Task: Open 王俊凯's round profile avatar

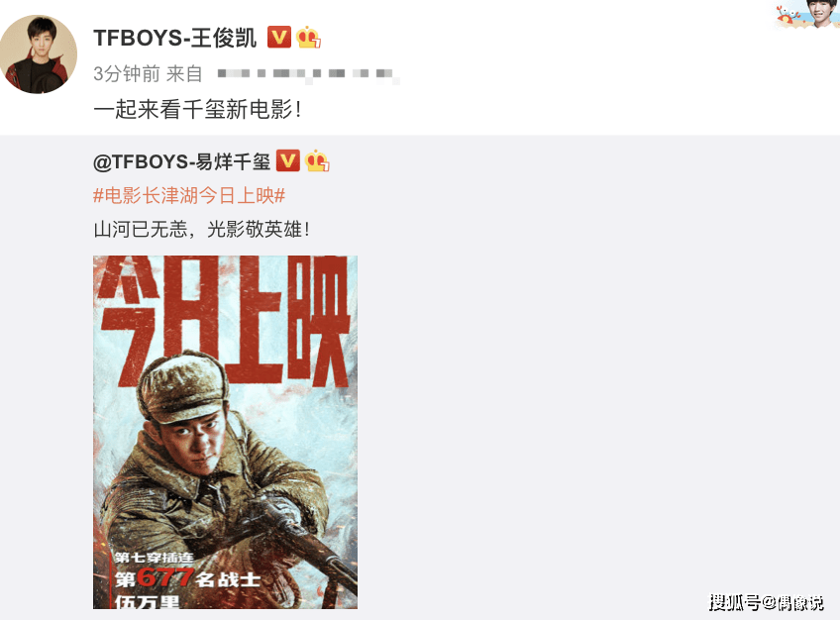Action: tap(39, 53)
